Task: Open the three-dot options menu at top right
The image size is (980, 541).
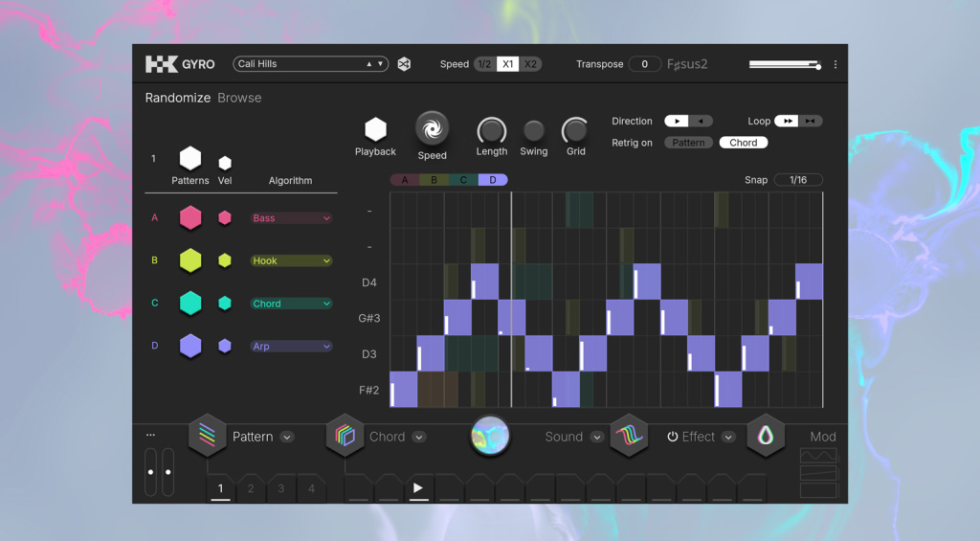Action: pyautogui.click(x=835, y=65)
